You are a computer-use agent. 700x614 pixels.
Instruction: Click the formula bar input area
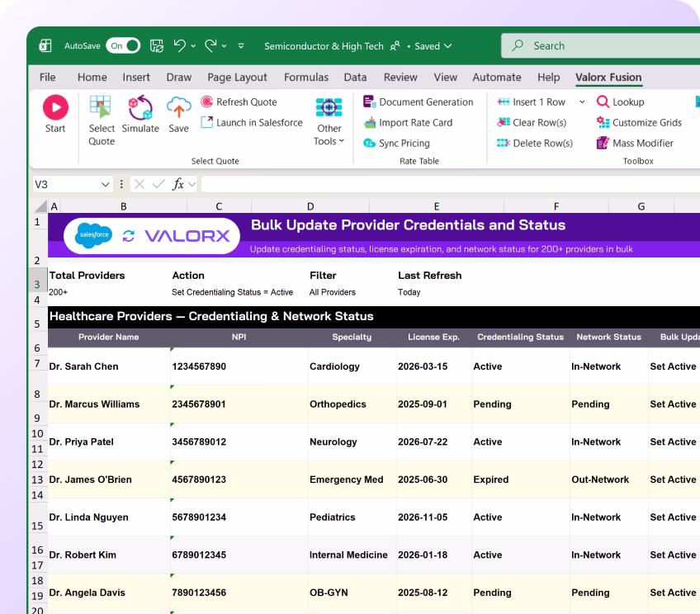451,184
